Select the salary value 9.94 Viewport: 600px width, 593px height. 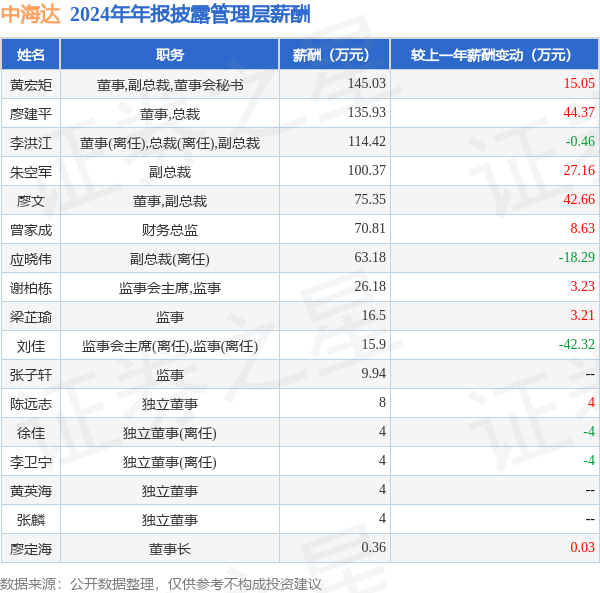pos(373,374)
